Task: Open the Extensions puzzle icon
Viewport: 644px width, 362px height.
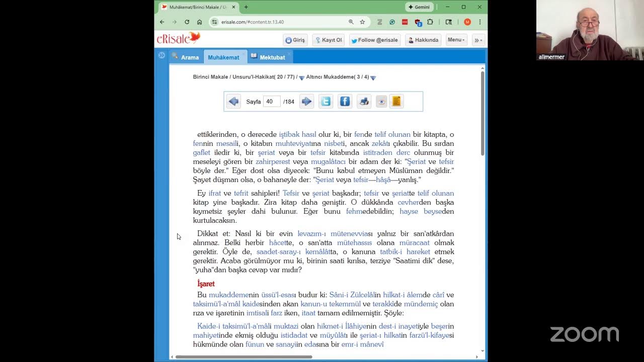Action: (430, 22)
